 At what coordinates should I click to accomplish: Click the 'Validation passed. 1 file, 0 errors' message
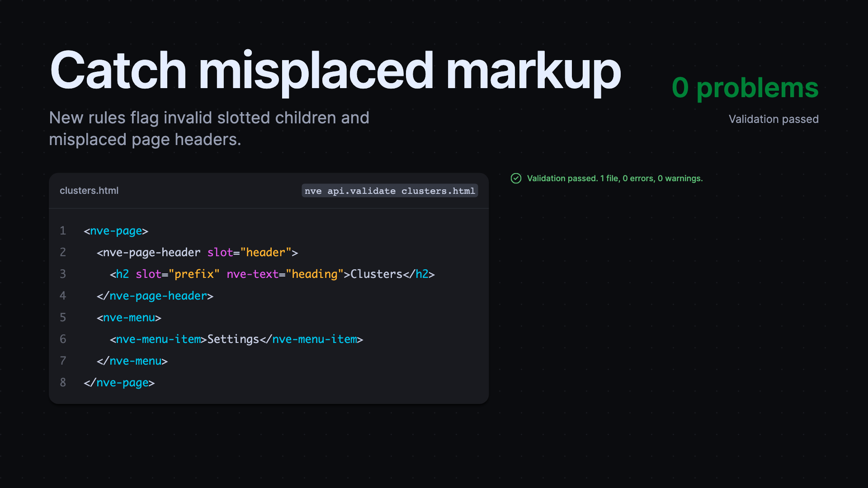(615, 178)
